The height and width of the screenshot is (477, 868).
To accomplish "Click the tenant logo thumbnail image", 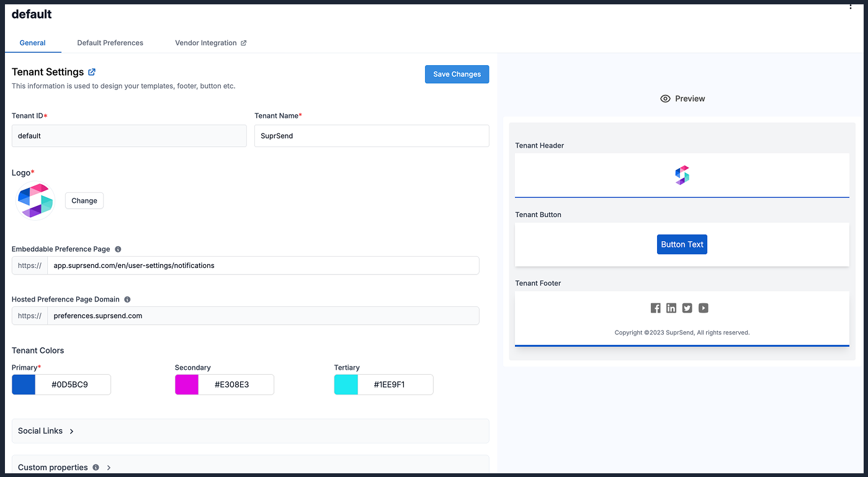I will click(35, 200).
